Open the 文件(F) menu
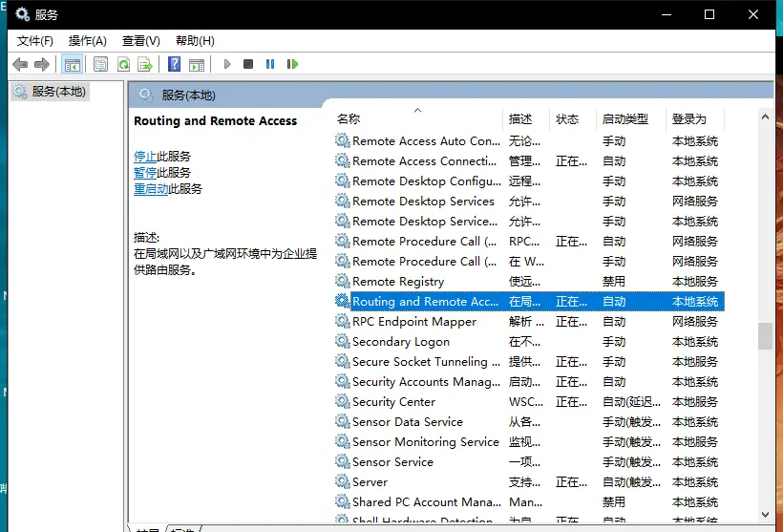 (x=35, y=41)
